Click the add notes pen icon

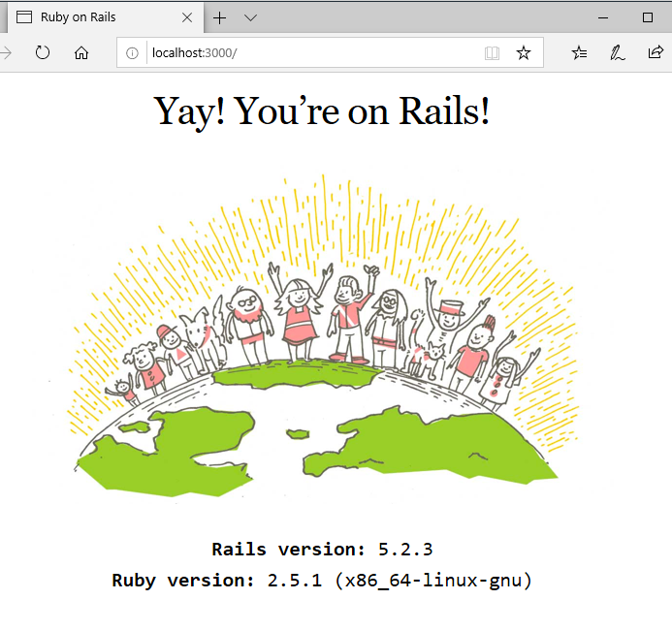click(x=617, y=52)
